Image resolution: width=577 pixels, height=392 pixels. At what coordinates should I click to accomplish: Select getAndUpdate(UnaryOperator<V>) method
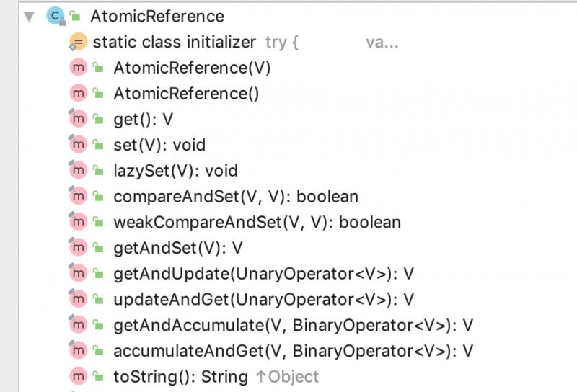(263, 274)
